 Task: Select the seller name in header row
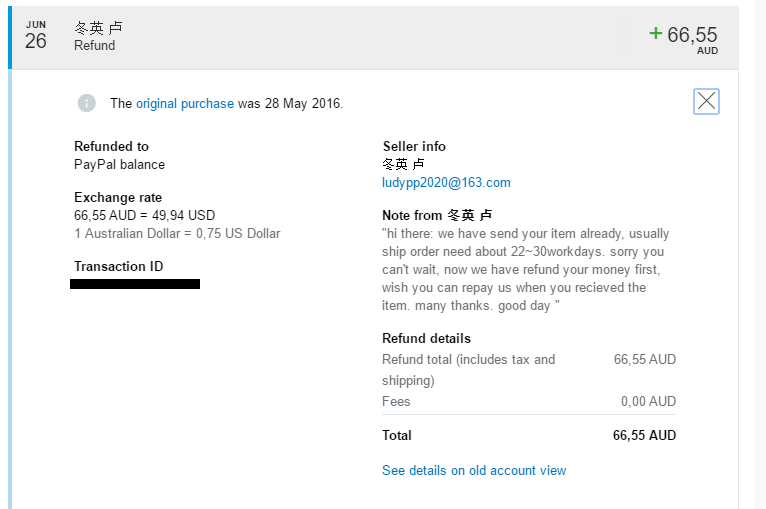[x=98, y=28]
